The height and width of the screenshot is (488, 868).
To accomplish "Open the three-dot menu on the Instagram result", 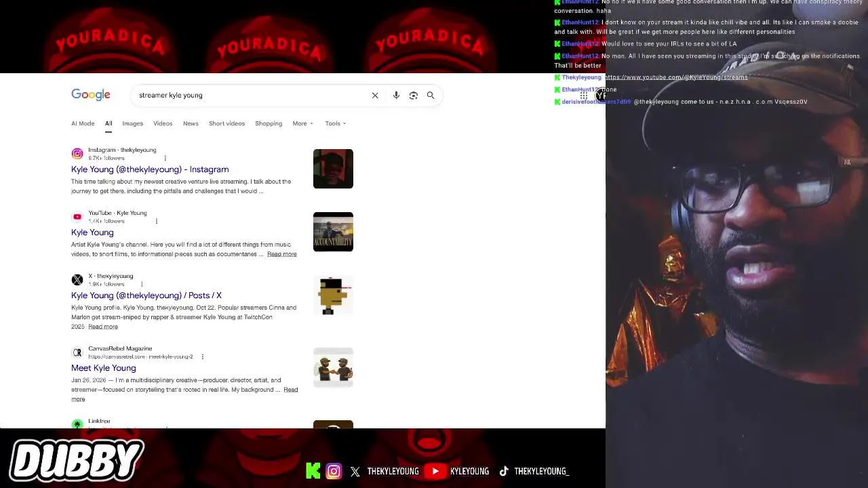I will pos(165,158).
